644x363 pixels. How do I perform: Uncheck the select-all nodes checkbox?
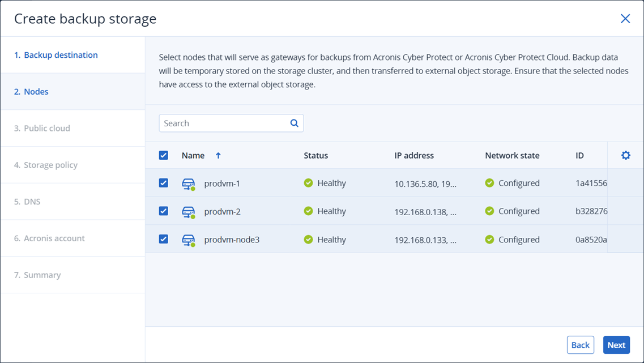(x=163, y=155)
